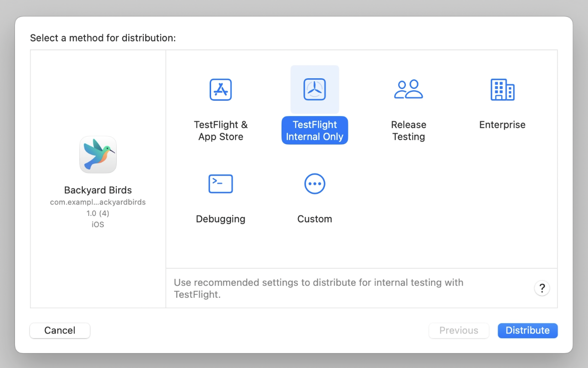Click the Custom label
This screenshot has height=368, width=588.
coord(314,219)
